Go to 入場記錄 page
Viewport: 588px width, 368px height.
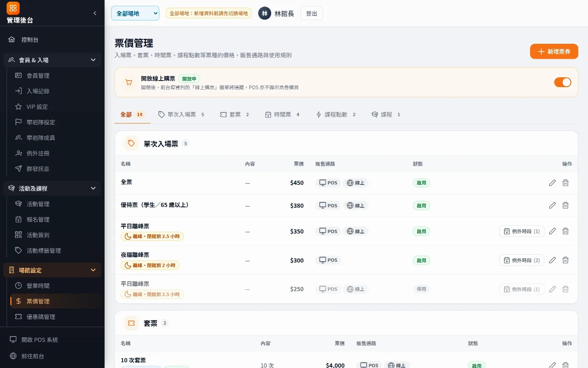click(56, 91)
